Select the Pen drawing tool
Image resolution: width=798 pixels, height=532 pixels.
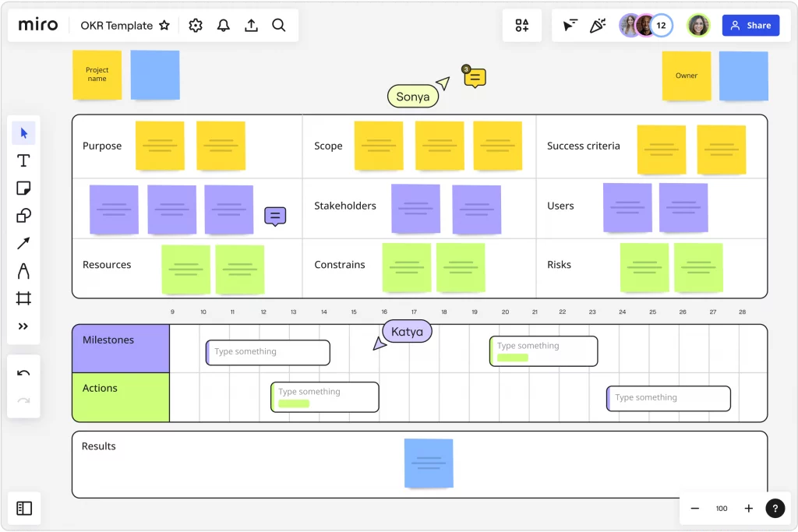coord(23,271)
